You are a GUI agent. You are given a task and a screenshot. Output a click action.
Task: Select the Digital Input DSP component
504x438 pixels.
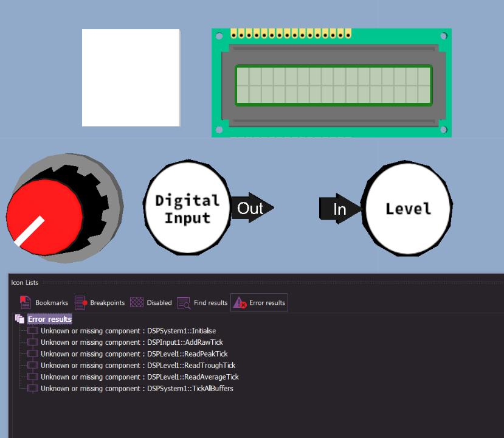coord(187,209)
